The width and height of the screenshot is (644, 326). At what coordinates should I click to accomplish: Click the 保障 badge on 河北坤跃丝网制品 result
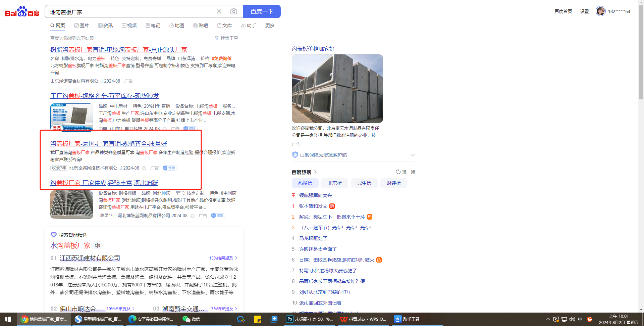click(x=218, y=216)
